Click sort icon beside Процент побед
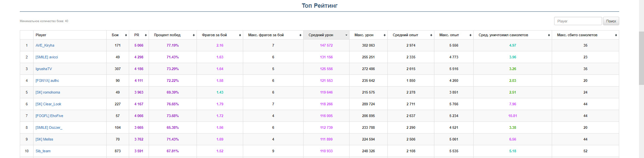The image size is (644, 158). click(194, 35)
